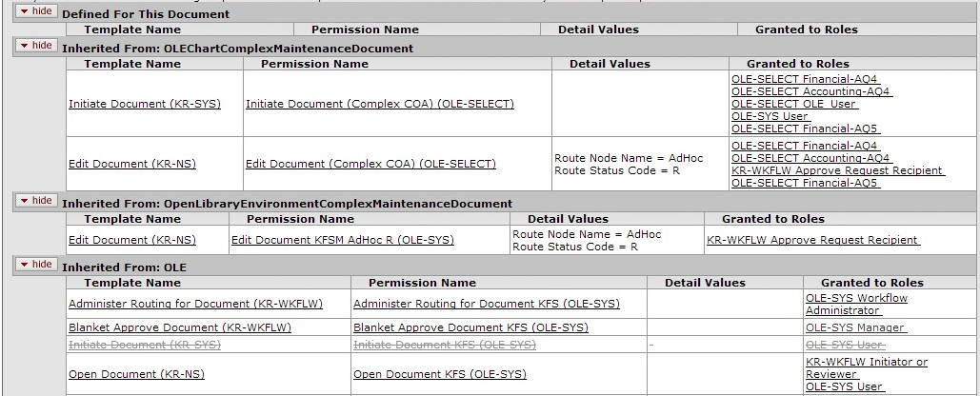The height and width of the screenshot is (396, 980).
Task: Open the OLE-SELECT OLE_User role
Action: (794, 105)
